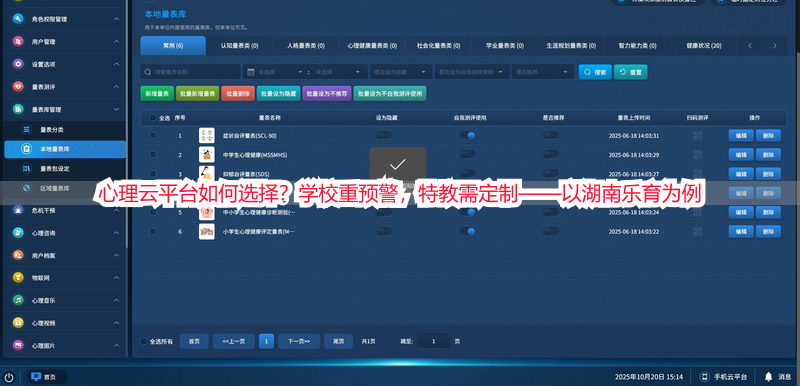Open thumbnail of 症状自评量表(SCL-90)
800x386 pixels.
click(207, 136)
